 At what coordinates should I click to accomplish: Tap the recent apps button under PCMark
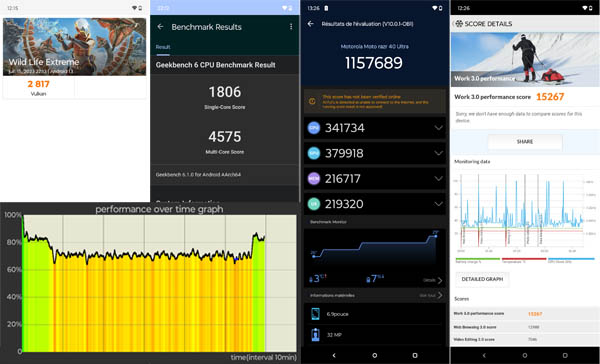click(x=565, y=356)
